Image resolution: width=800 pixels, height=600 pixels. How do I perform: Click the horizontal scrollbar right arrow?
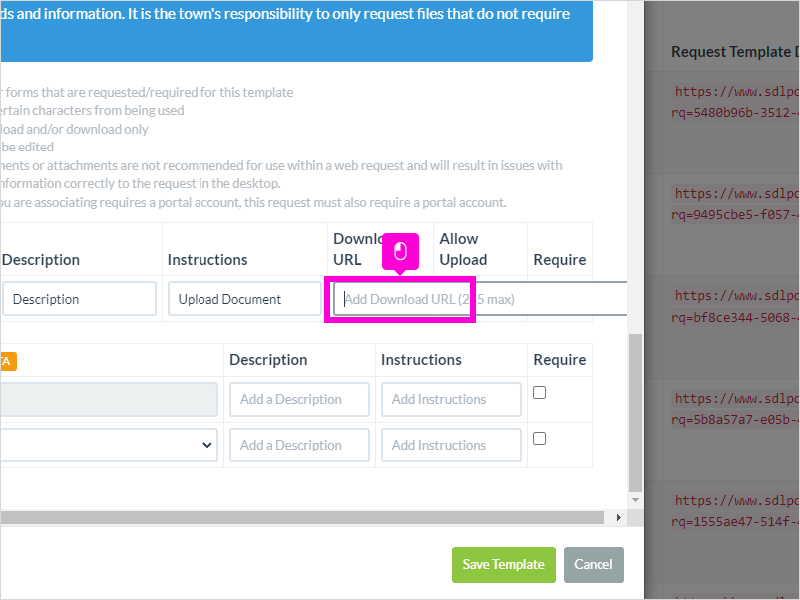[x=618, y=517]
